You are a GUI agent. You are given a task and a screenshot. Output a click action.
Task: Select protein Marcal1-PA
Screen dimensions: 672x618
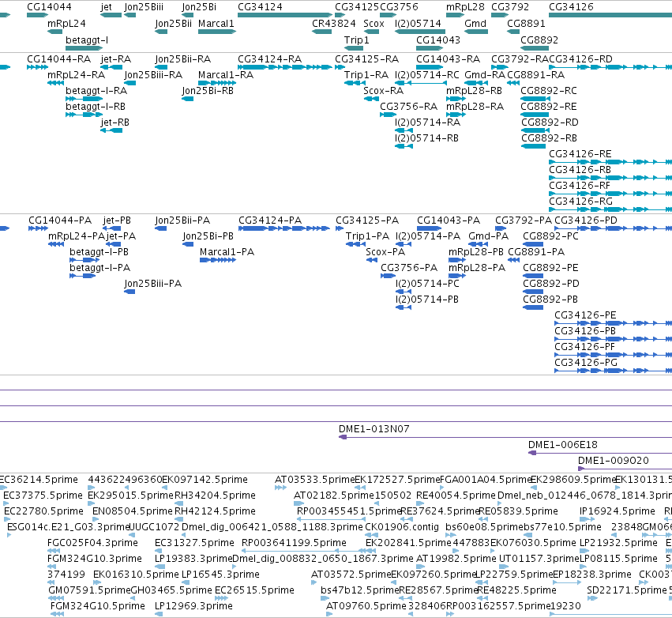[227, 252]
